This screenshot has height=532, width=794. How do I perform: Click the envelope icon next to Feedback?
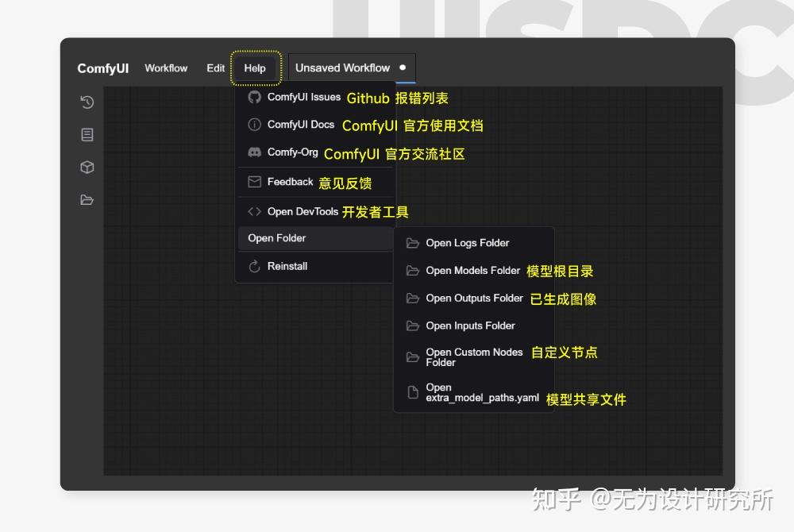(x=253, y=181)
